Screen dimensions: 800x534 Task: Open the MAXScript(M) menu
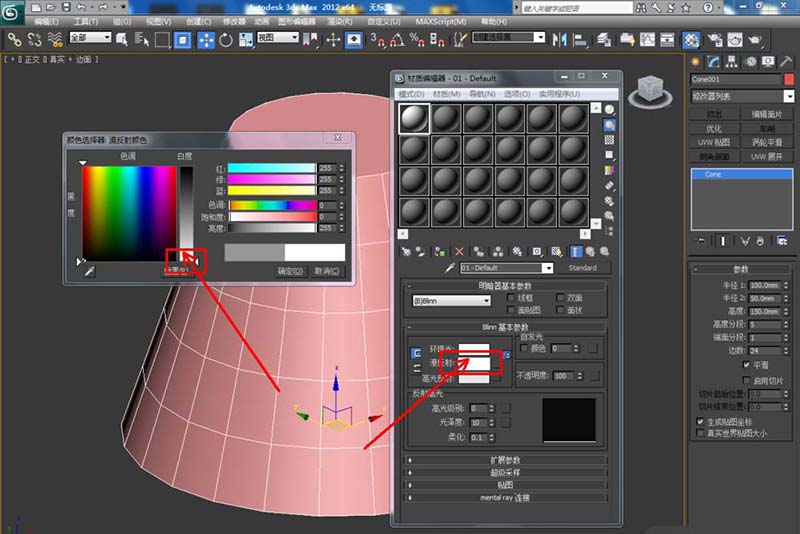coord(441,21)
